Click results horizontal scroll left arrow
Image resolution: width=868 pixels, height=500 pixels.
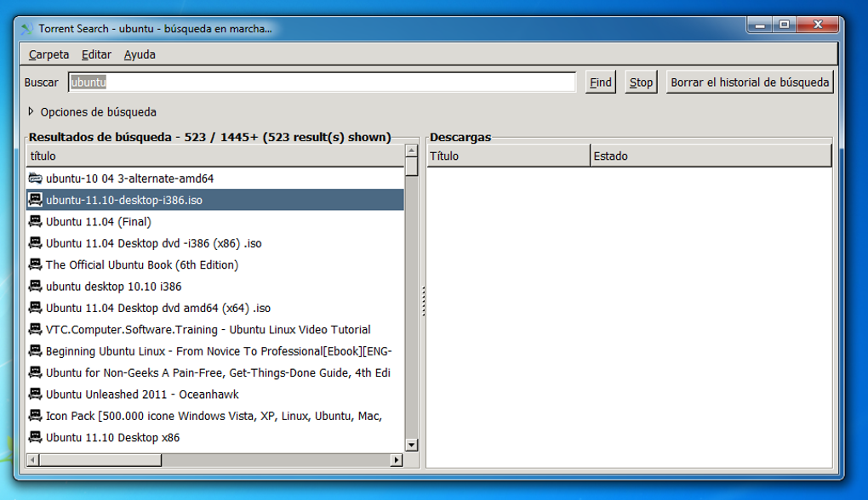[33, 460]
